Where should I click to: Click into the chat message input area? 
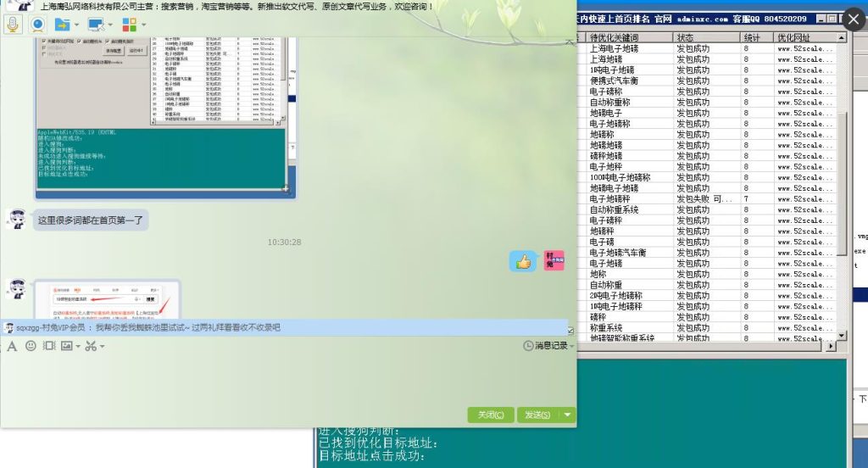(x=288, y=379)
